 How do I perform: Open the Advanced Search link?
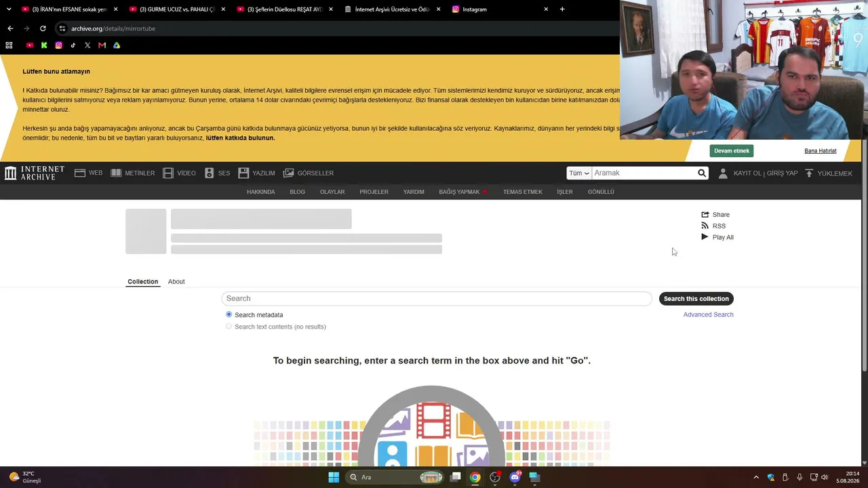click(x=709, y=314)
